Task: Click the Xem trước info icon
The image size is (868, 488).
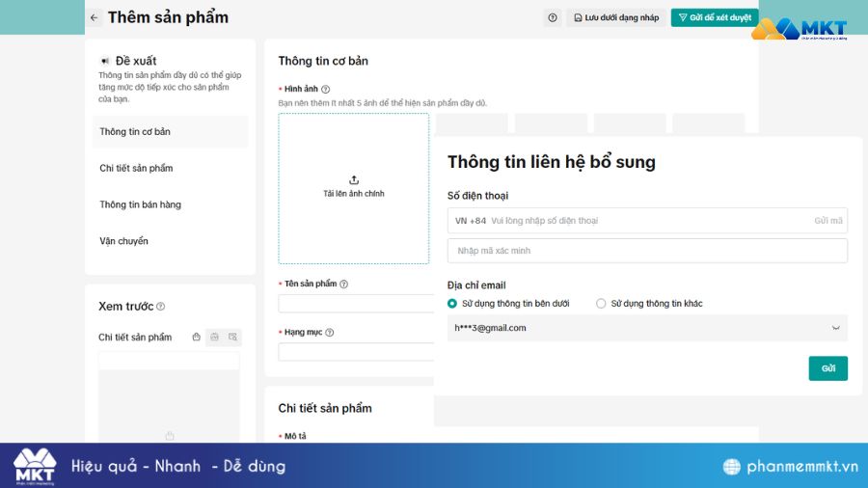Action: click(160, 307)
